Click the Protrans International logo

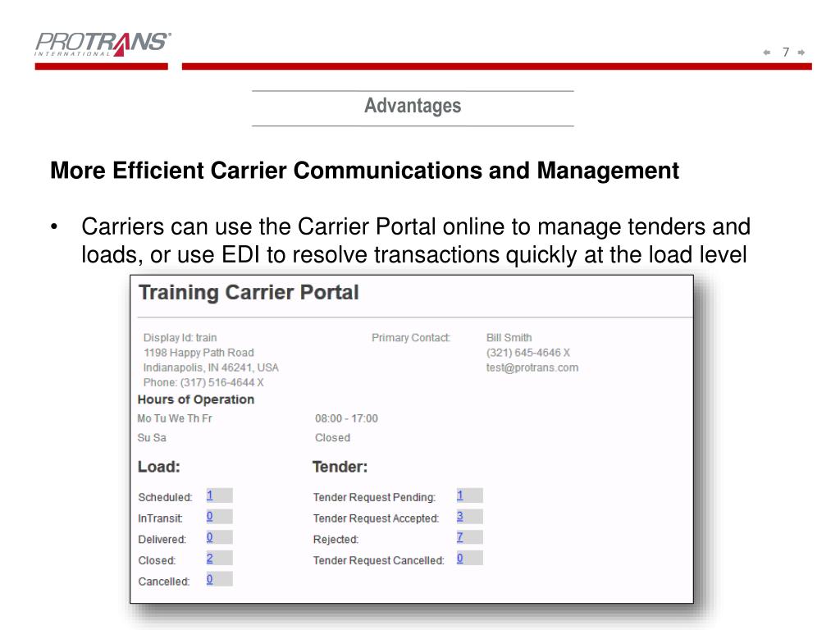[x=103, y=44]
